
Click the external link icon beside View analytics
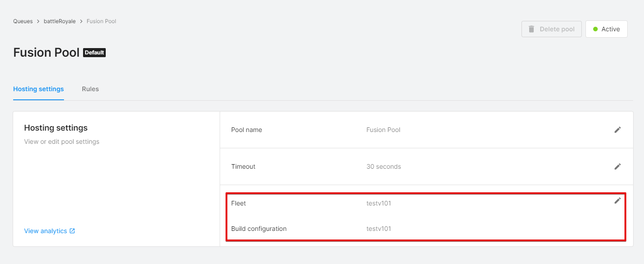pos(72,231)
